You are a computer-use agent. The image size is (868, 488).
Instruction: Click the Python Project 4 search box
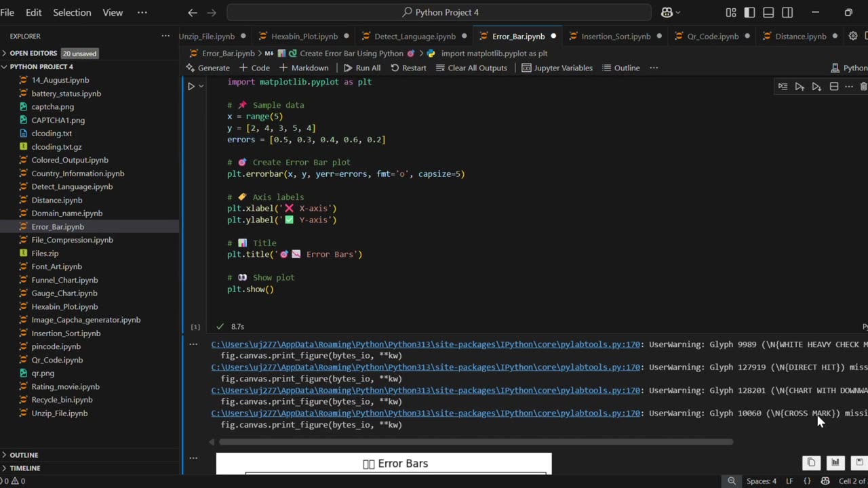(x=439, y=12)
